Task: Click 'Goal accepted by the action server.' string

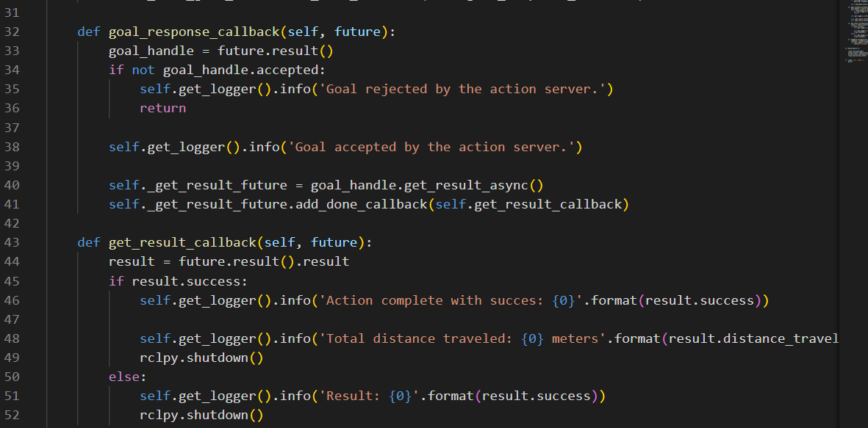Action: [431, 147]
